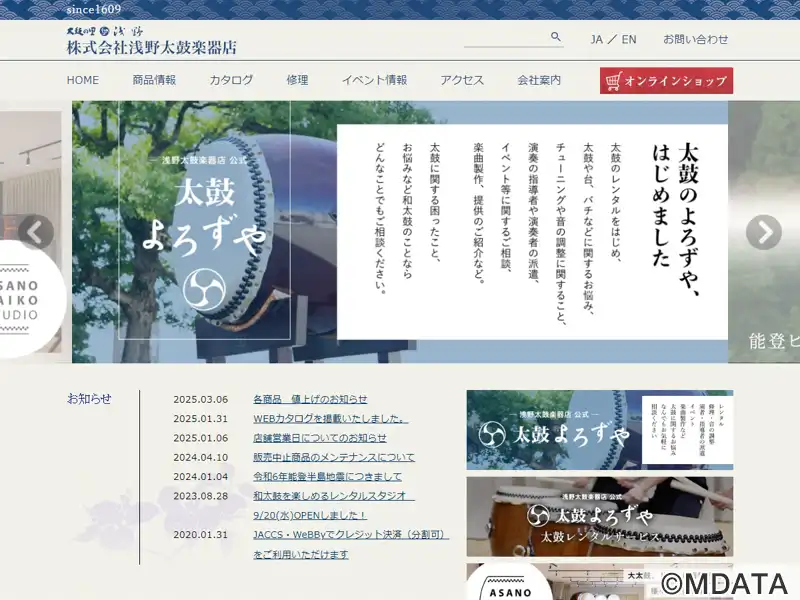The height and width of the screenshot is (600, 800).
Task: Open the WEBカタログを掲載いたしました news link
Action: (331, 418)
